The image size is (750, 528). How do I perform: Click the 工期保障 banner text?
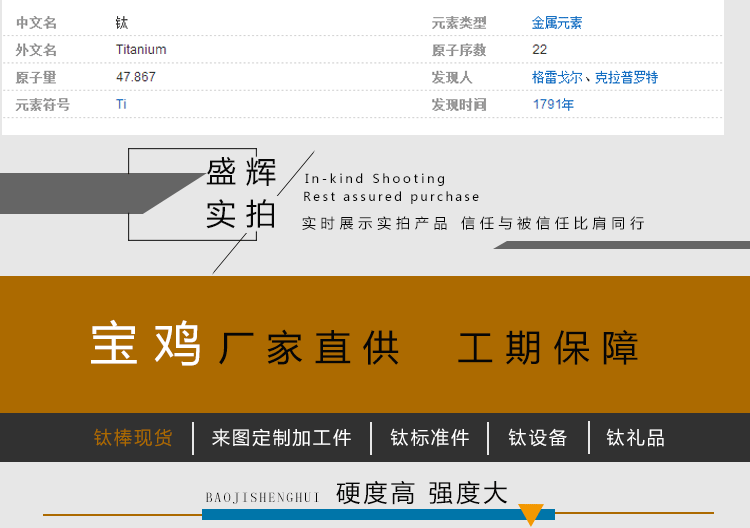tap(548, 347)
